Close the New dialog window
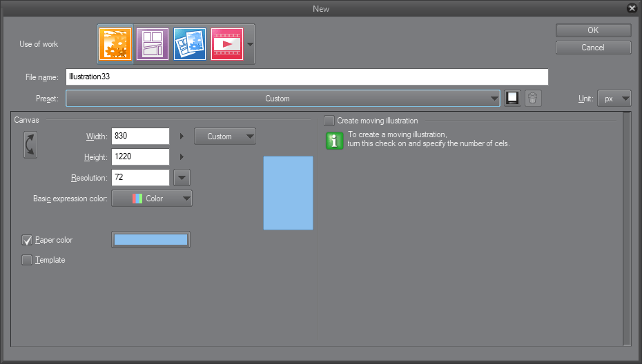 tap(632, 8)
